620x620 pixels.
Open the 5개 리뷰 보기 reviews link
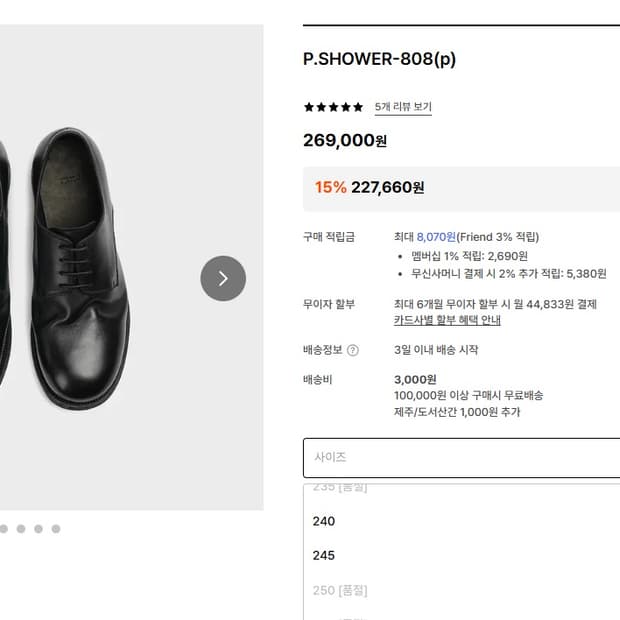pyautogui.click(x=403, y=107)
